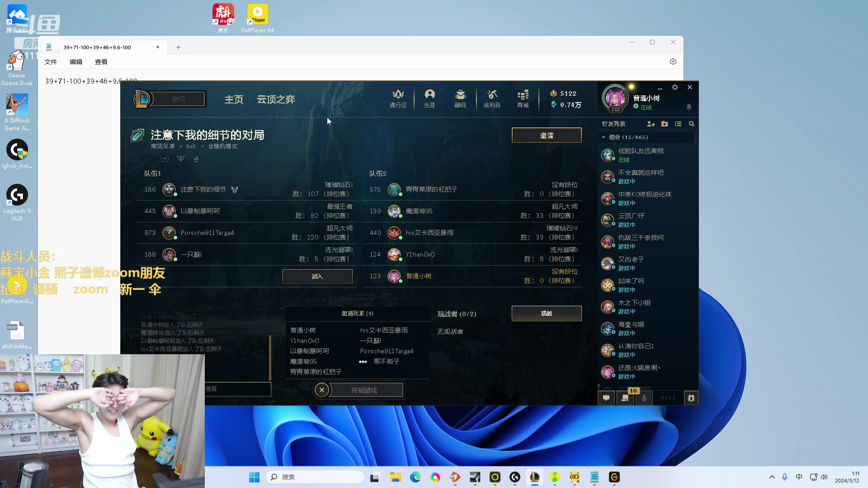
Task: Select friend 中单KO终极进化体
Action: [x=646, y=198]
